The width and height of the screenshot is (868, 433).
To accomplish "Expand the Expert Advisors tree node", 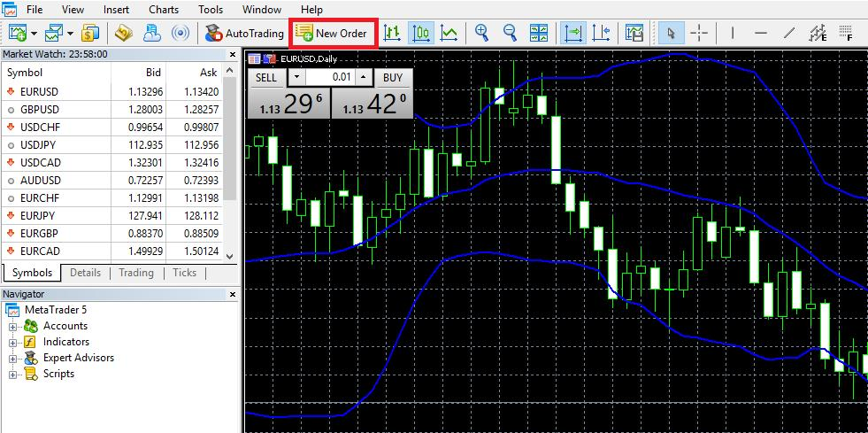I will (x=13, y=359).
